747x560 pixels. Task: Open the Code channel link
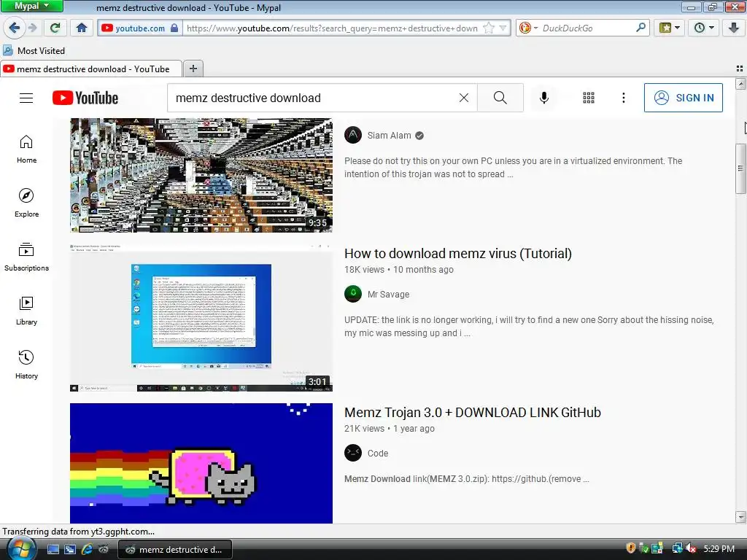pyautogui.click(x=378, y=454)
